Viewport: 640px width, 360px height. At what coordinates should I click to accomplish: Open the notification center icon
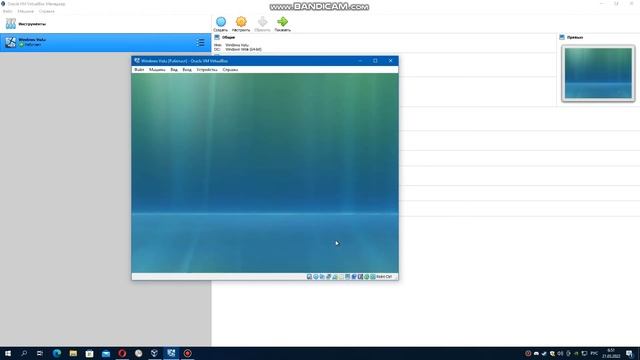630,353
